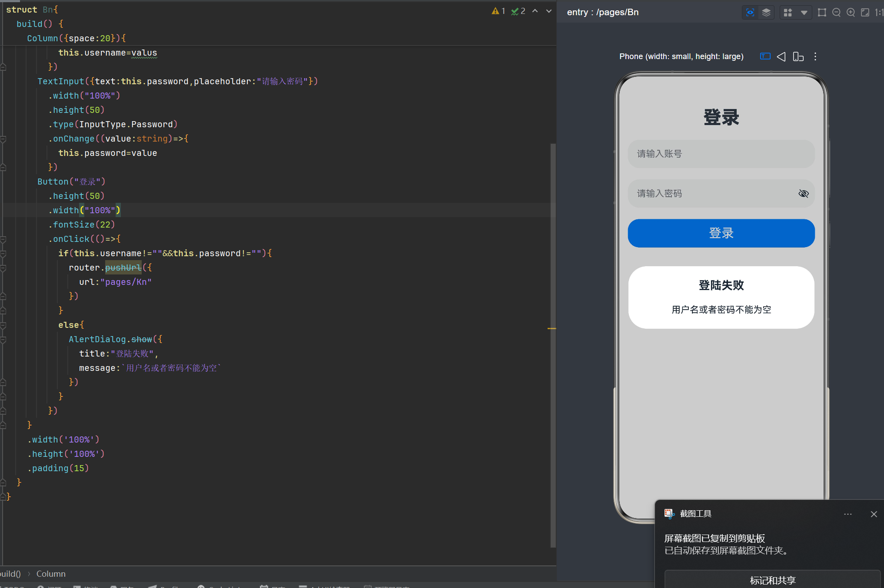Open the three-dot more options above the phone
The image size is (884, 588).
pos(815,56)
